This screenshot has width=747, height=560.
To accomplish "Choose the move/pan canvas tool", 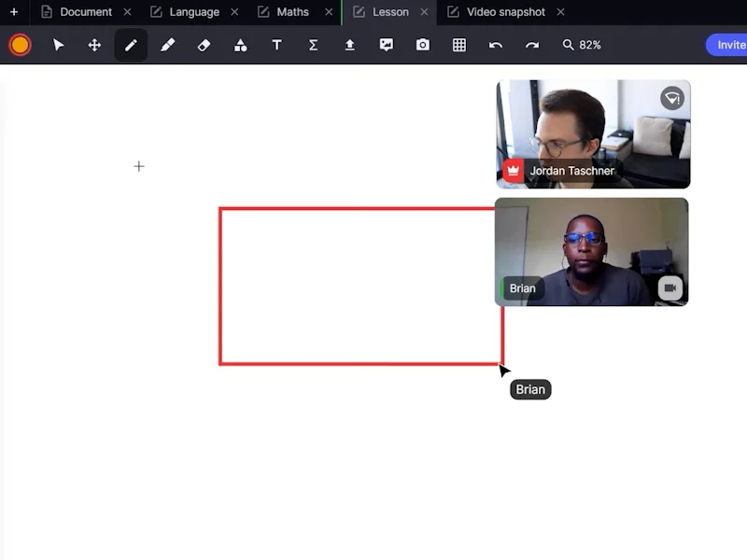I will (x=94, y=45).
